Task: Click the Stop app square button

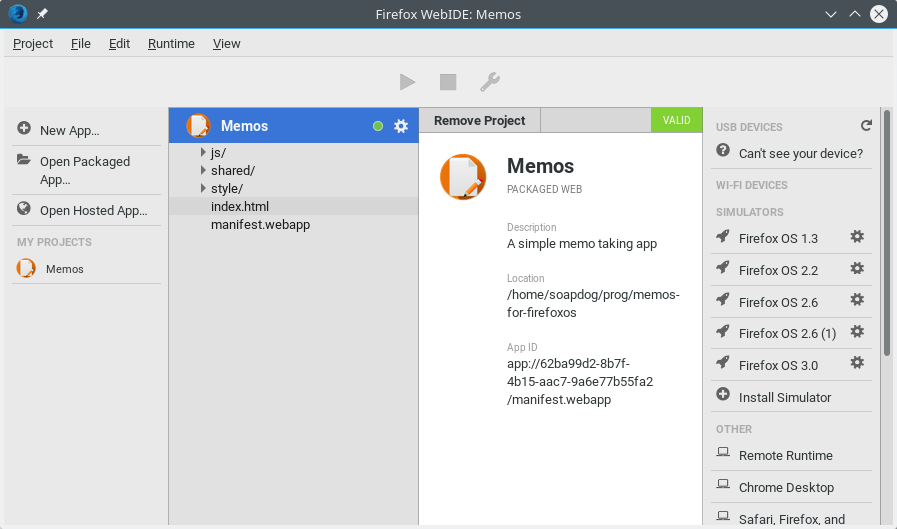Action: (x=448, y=82)
